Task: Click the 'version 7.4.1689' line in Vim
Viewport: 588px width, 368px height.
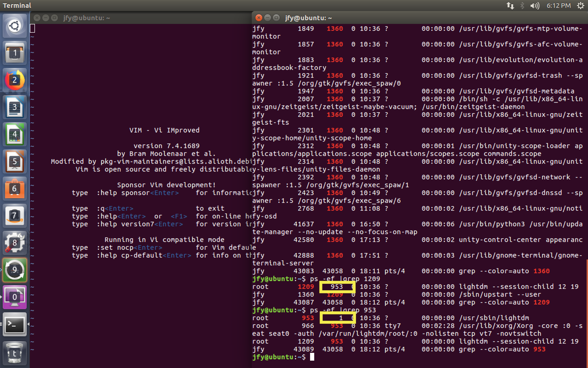Action: [167, 146]
